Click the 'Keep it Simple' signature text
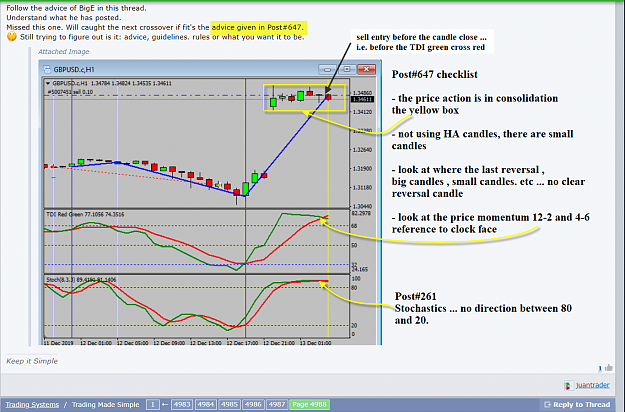This screenshot has height=412, width=625. pos(32,361)
